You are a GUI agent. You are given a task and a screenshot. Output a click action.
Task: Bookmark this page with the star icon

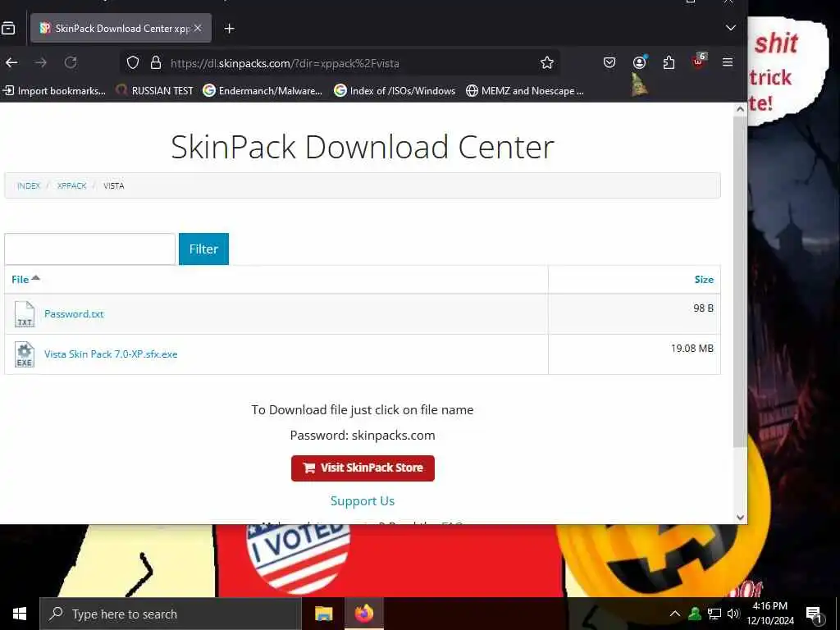click(x=547, y=62)
